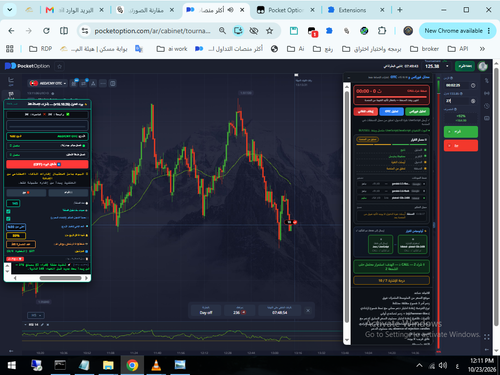Select the sell tab with red dot in bot panel
500x375 pixels.
[x=26, y=193]
